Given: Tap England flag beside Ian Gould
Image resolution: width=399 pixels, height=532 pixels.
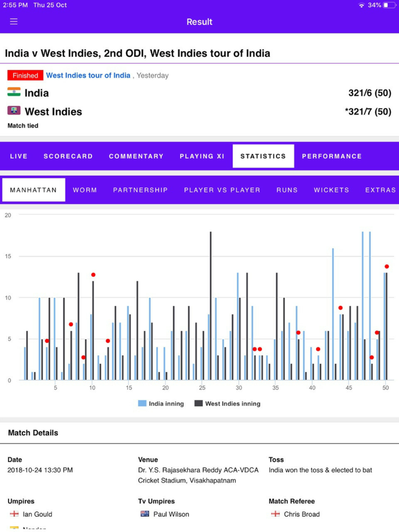Looking at the screenshot, I should click(14, 514).
